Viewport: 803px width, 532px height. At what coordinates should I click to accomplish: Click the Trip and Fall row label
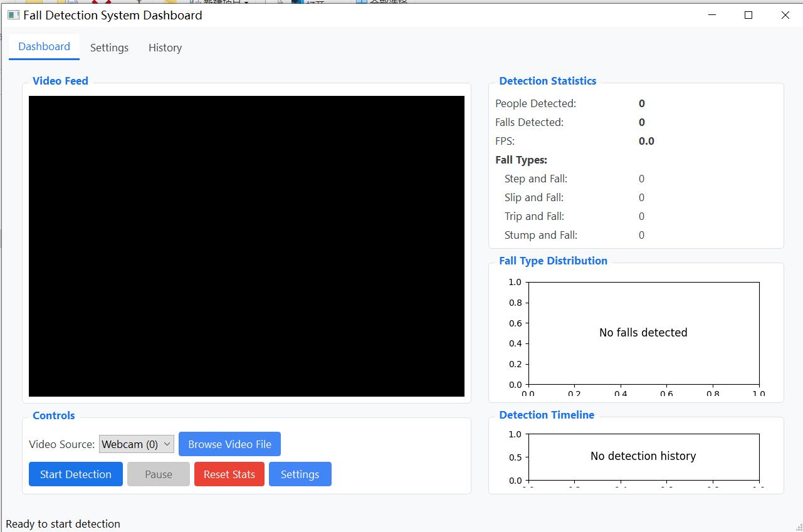coord(534,216)
